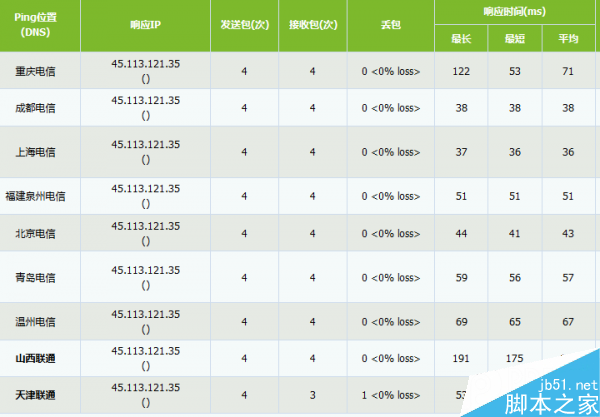The width and height of the screenshot is (600, 417).
Task: Select the 上海电信 row label
Action: [35, 152]
